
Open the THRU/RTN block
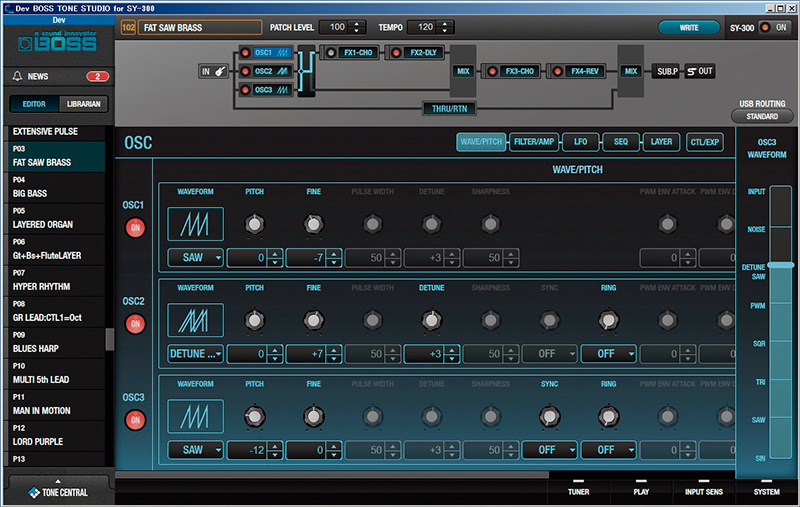pos(449,109)
